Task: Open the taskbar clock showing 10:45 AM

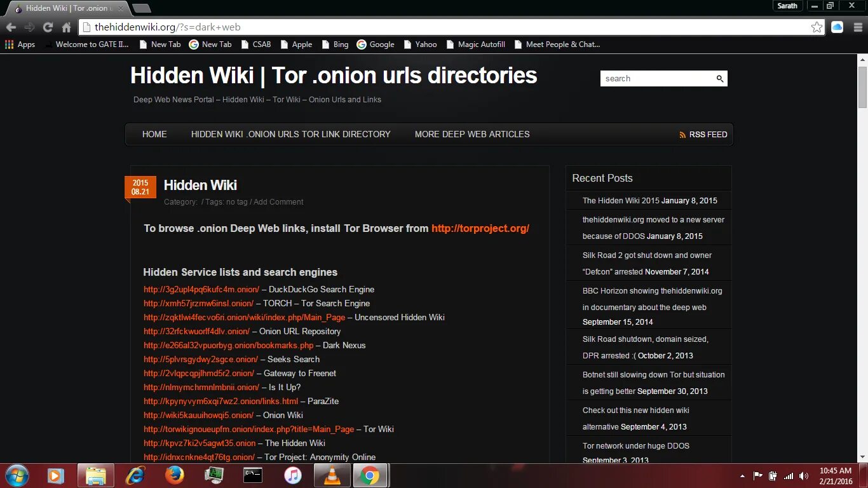Action: coord(836,476)
